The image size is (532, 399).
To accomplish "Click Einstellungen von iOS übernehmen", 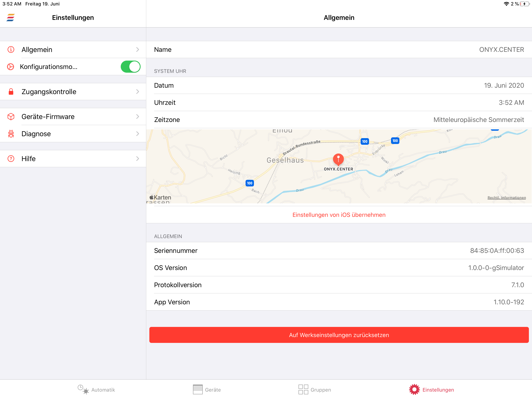I will (x=339, y=215).
